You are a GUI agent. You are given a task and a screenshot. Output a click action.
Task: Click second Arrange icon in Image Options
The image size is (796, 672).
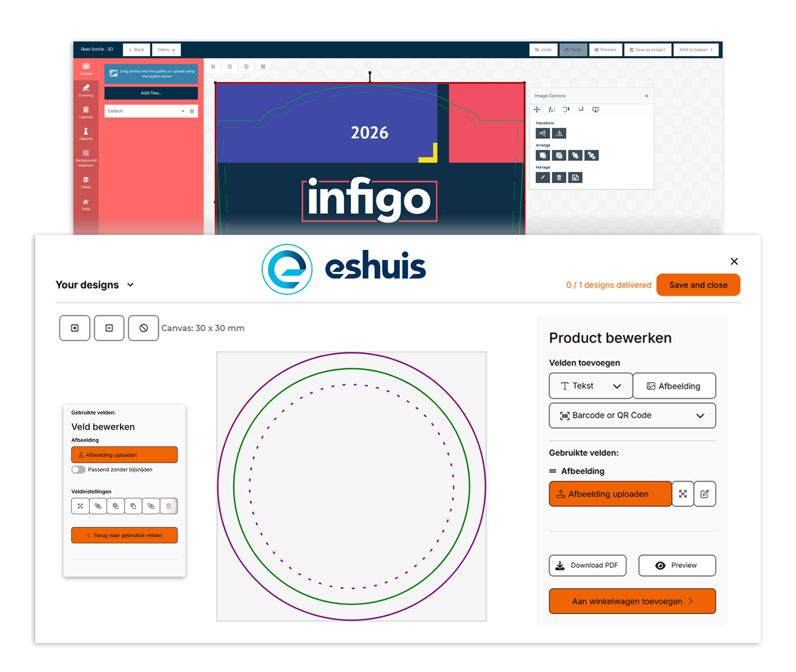point(559,155)
